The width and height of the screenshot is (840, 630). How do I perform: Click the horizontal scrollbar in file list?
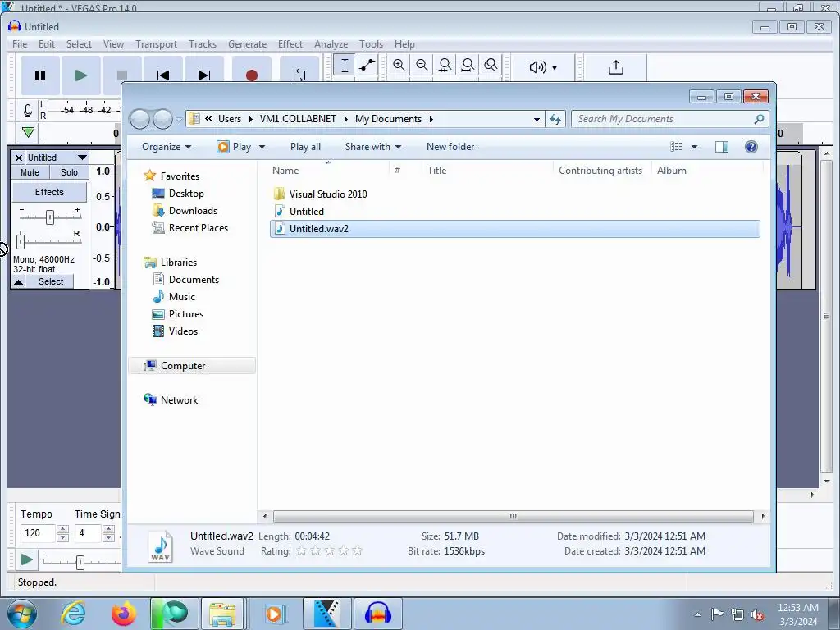point(514,516)
